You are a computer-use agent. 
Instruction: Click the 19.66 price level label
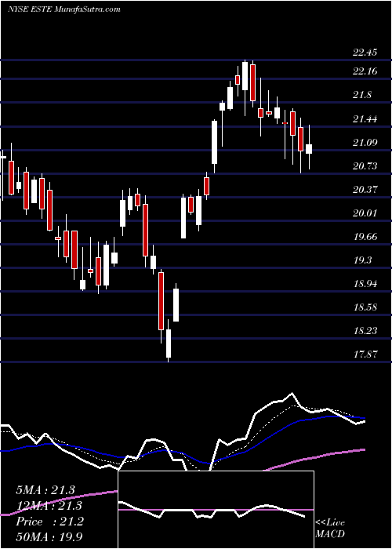tap(365, 236)
